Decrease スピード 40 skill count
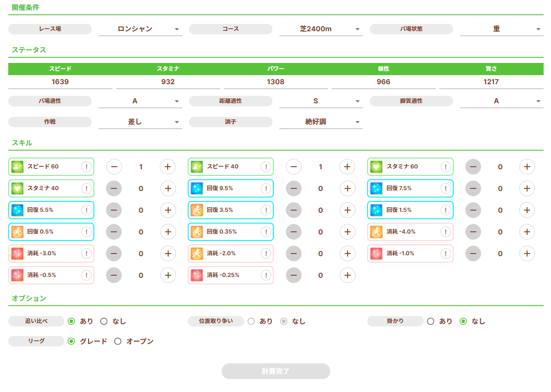The image size is (551, 392). tap(294, 167)
